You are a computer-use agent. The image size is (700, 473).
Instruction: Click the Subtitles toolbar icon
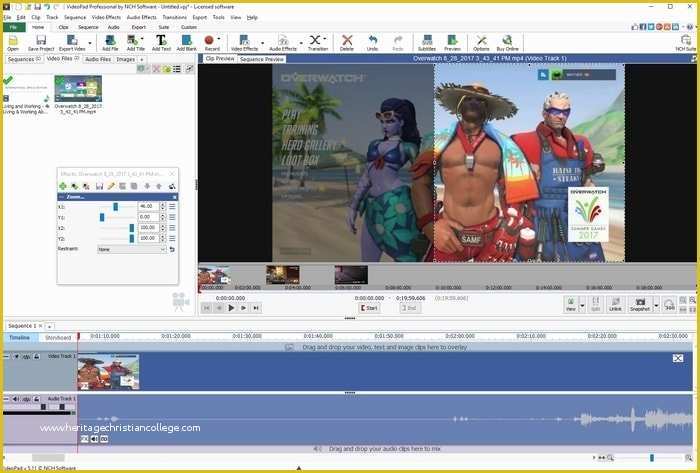point(427,43)
